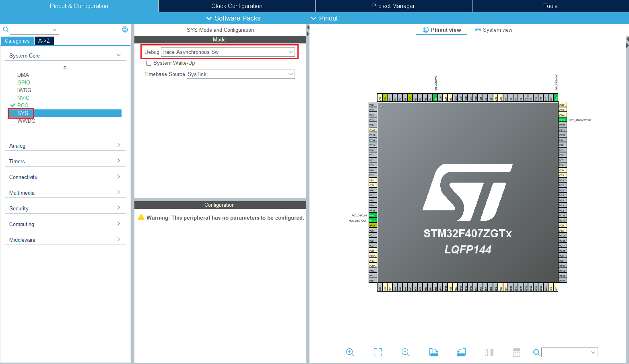Zoom in on the pinout view
This screenshot has width=629, height=364.
[x=350, y=352]
